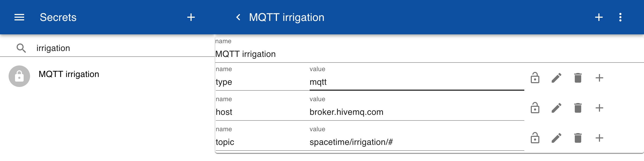Toggle lock on the type field
The height and width of the screenshot is (161, 644).
535,78
